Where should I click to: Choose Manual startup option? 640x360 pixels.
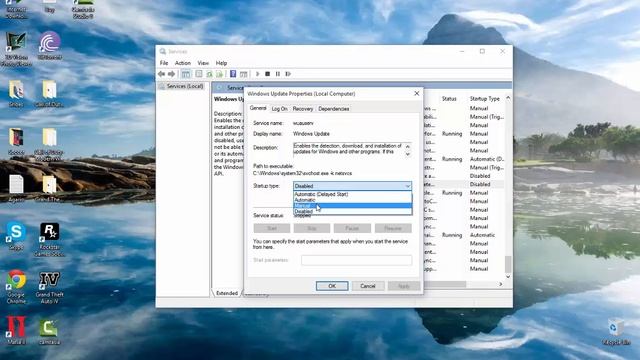(353, 206)
